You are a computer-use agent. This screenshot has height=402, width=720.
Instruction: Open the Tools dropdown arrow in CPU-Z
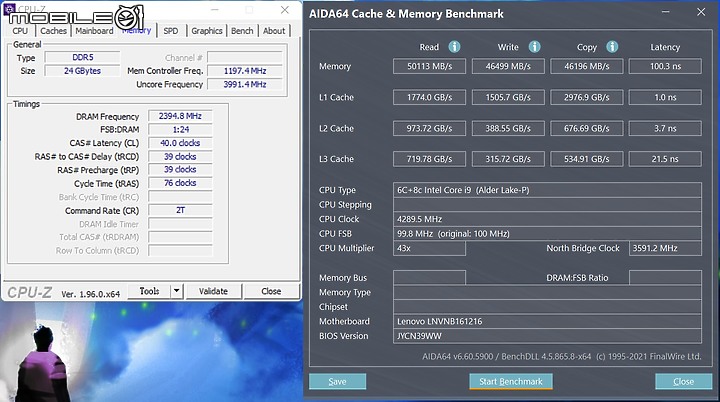tap(176, 291)
